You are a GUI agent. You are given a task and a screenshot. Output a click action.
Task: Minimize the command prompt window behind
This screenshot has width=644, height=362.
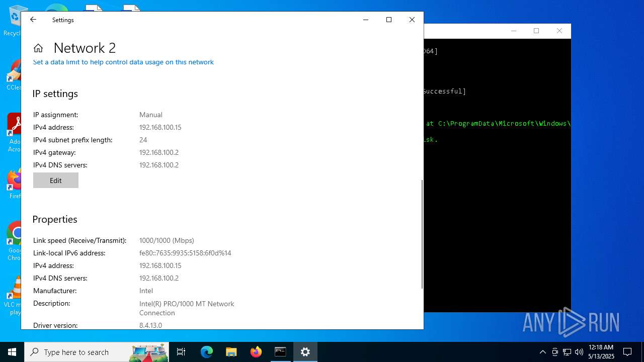[x=514, y=31]
